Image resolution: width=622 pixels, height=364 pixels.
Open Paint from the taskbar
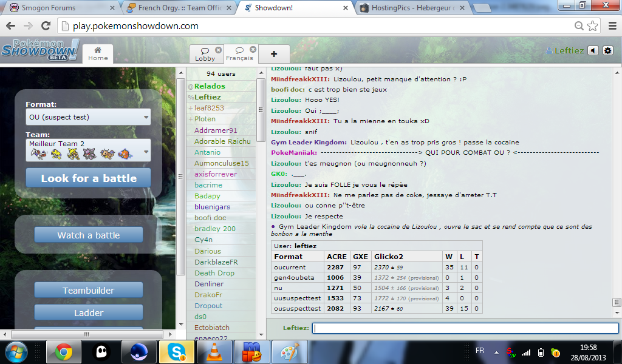click(x=289, y=352)
